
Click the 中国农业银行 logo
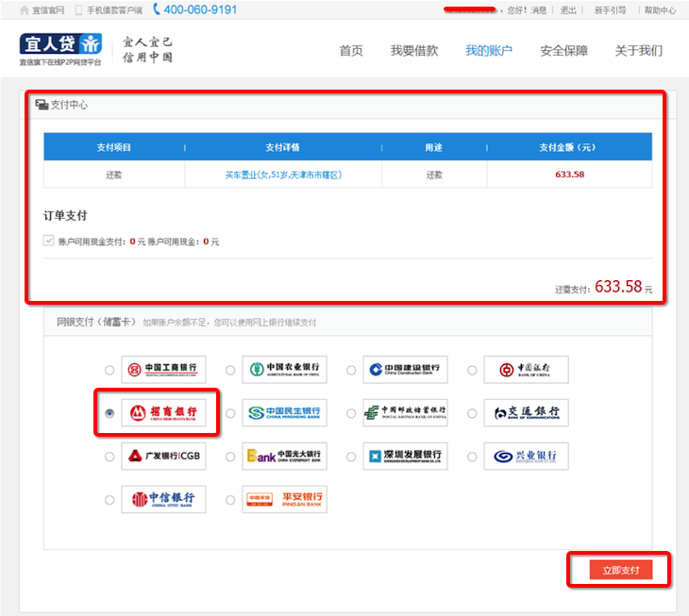(x=284, y=370)
